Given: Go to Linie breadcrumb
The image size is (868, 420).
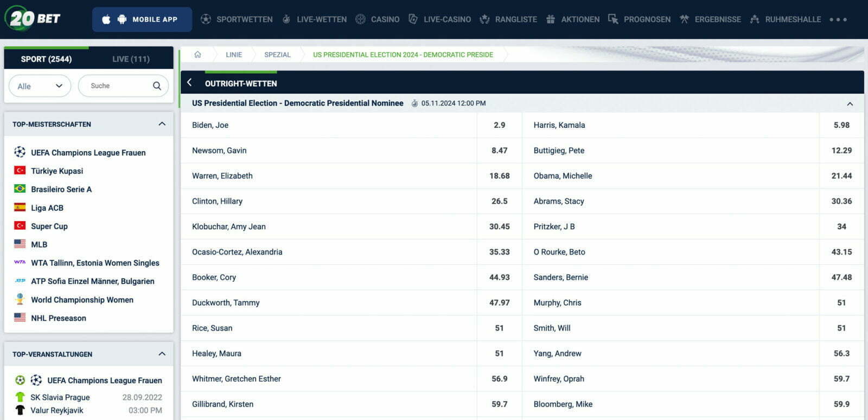Looking at the screenshot, I should (x=234, y=55).
